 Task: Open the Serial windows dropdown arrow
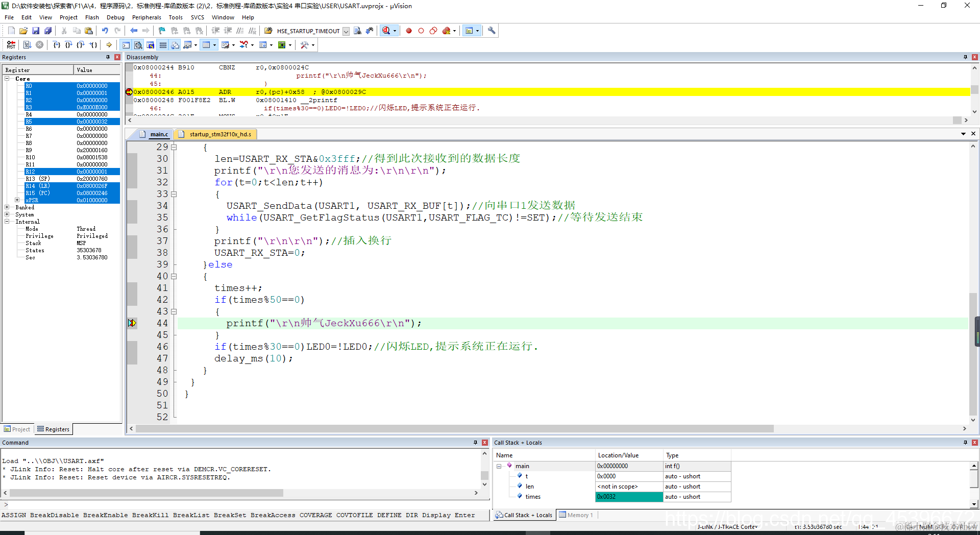tap(233, 45)
